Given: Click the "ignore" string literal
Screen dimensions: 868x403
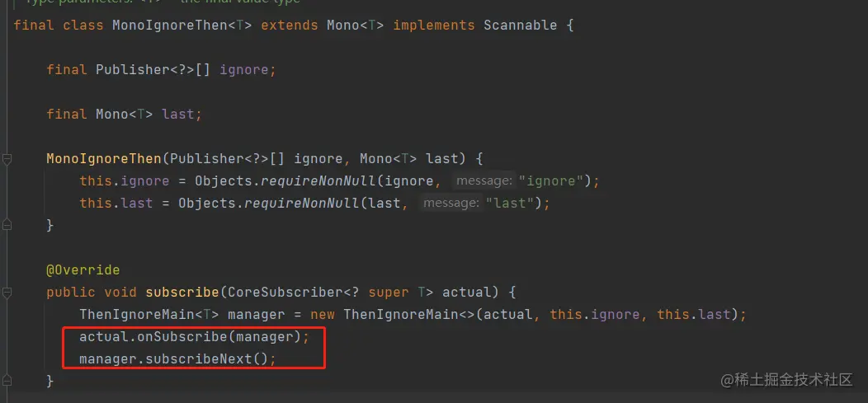Looking at the screenshot, I should pos(551,180).
